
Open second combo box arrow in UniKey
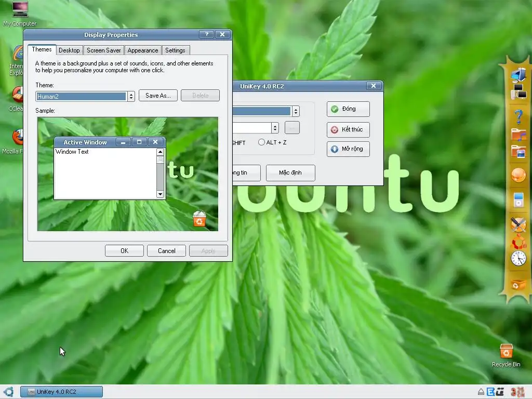click(275, 128)
